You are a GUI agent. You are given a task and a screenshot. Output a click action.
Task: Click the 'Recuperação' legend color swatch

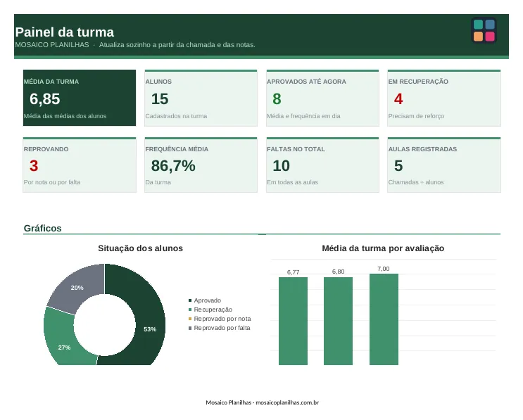(x=190, y=310)
